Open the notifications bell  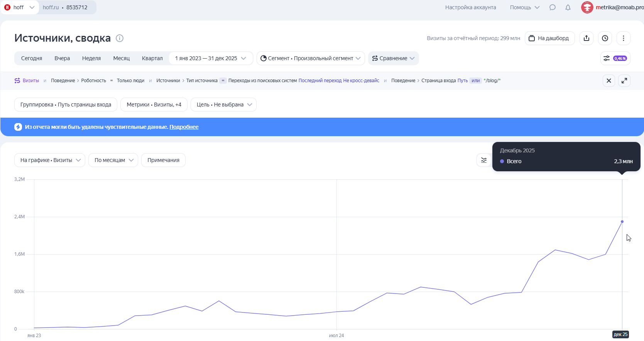[568, 7]
